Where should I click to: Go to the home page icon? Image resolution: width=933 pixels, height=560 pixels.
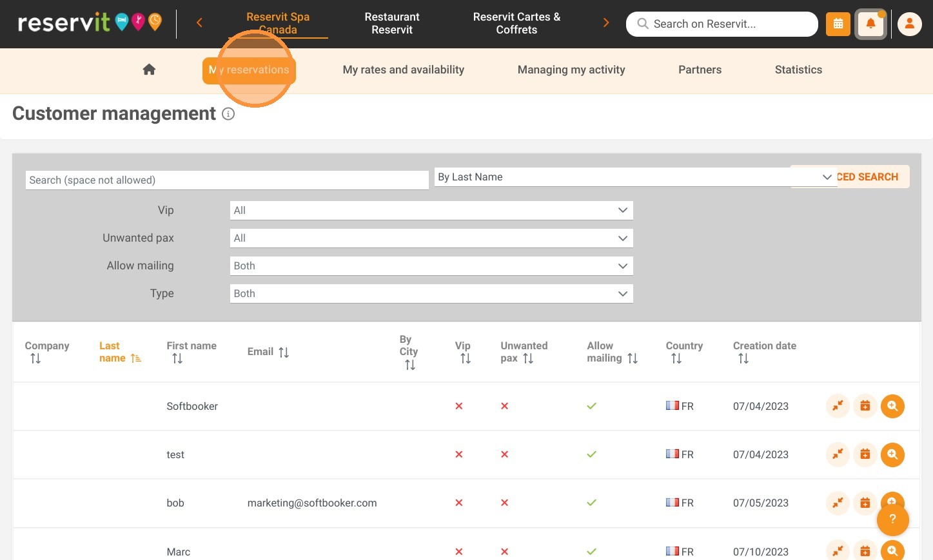149,70
